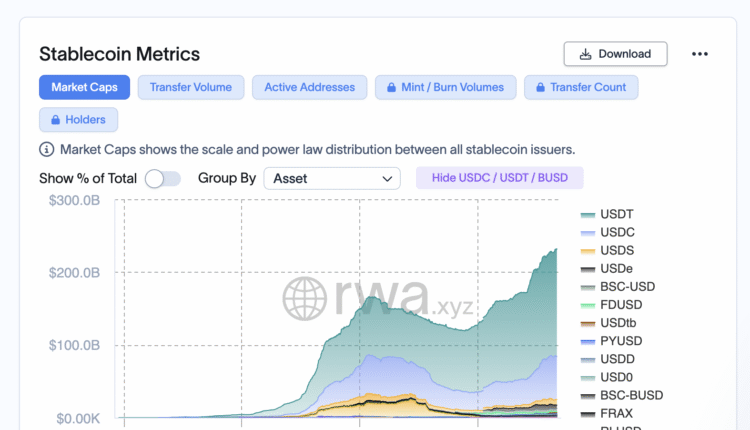Switch to Transfer Volume tab

(x=190, y=87)
